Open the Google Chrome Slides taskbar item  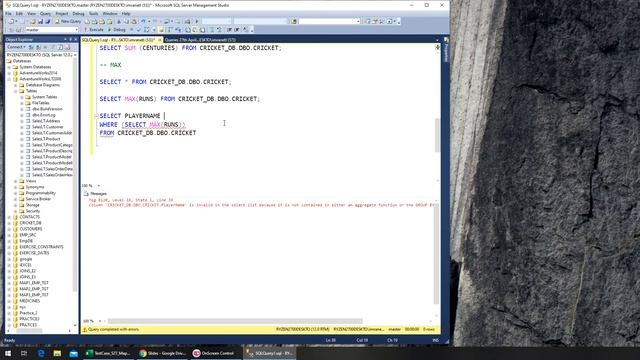click(x=162, y=353)
